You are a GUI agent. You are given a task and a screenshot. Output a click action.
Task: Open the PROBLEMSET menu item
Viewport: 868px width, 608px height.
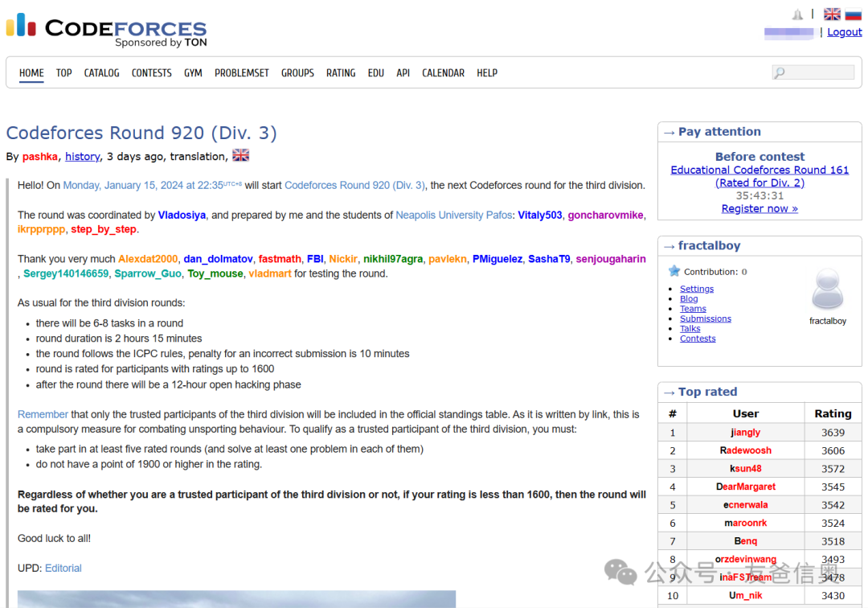[242, 73]
